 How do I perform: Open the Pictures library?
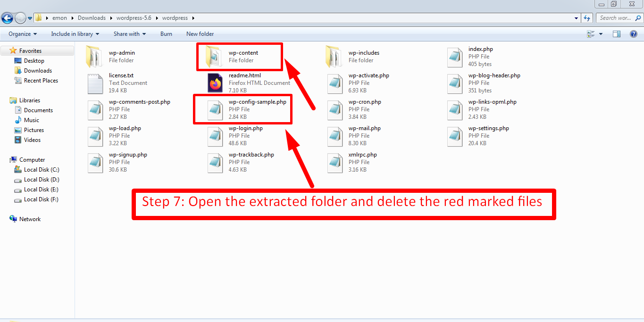[34, 130]
